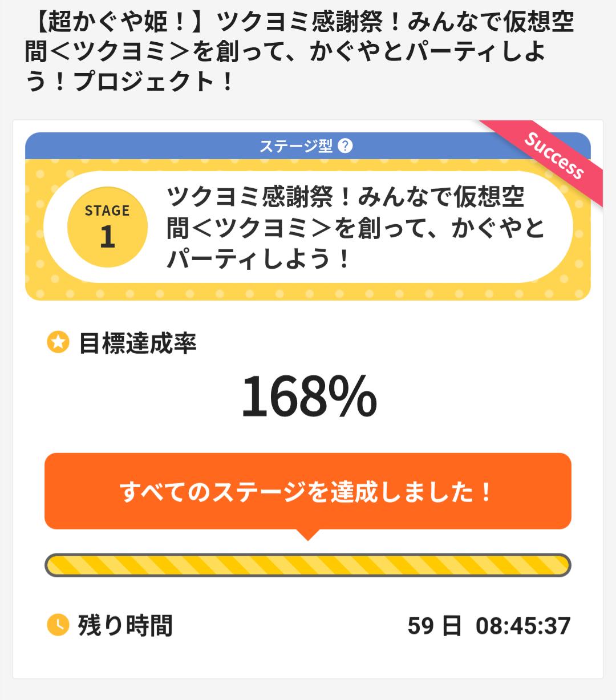Click the 168% achievement figure

pyautogui.click(x=309, y=396)
